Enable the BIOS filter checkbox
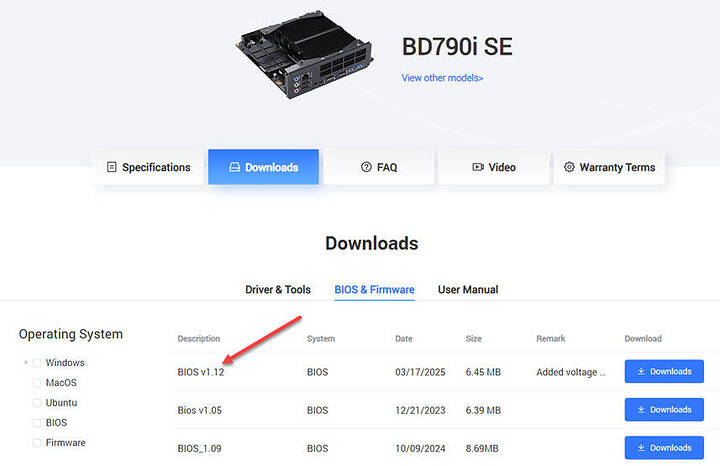The width and height of the screenshot is (720, 466). click(x=37, y=423)
